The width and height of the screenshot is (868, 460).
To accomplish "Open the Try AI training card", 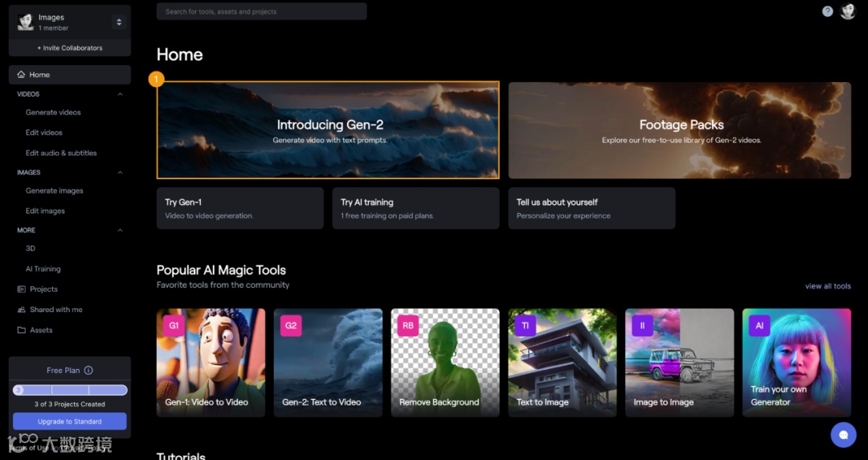I will (x=416, y=208).
